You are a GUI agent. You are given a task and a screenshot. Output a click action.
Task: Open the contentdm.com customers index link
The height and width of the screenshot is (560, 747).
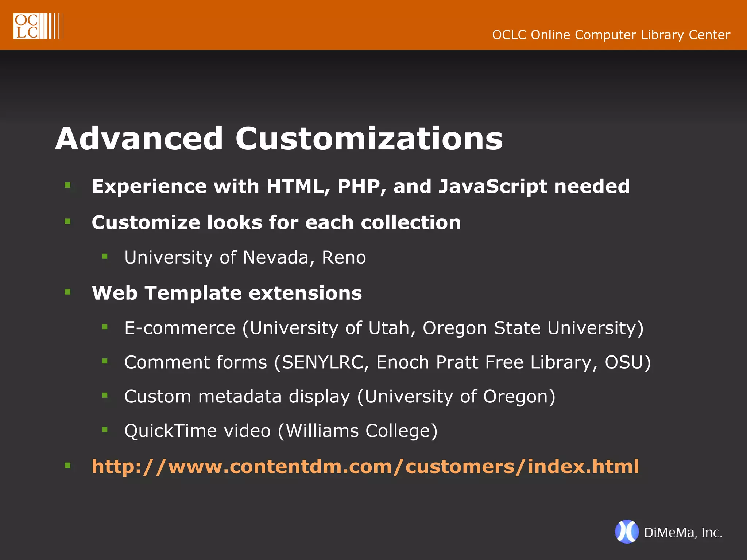[x=365, y=466]
